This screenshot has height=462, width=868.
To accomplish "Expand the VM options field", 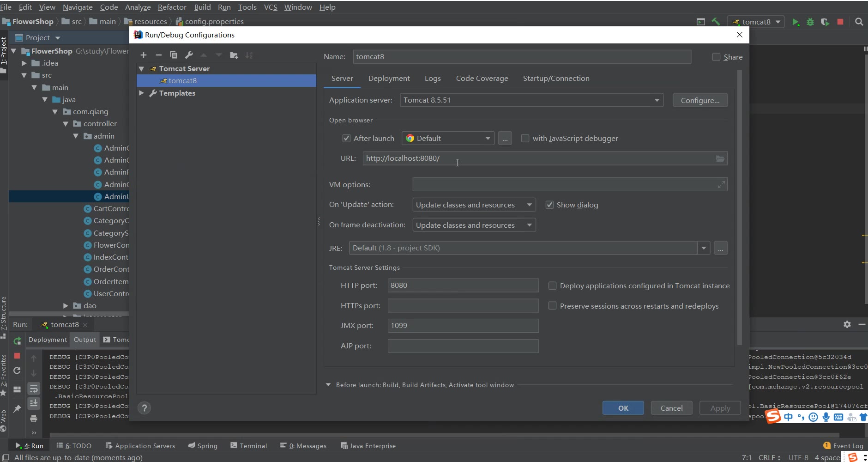I will [721, 185].
